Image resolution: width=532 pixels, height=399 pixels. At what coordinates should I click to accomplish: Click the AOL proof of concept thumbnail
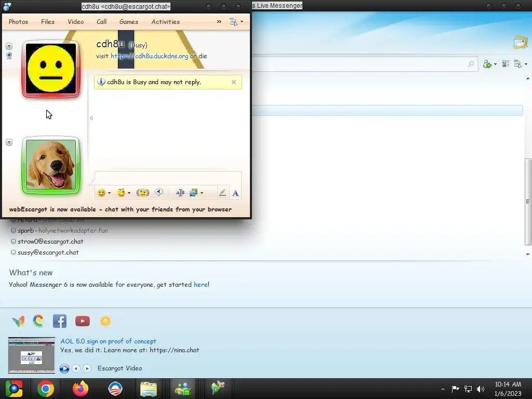(x=32, y=355)
